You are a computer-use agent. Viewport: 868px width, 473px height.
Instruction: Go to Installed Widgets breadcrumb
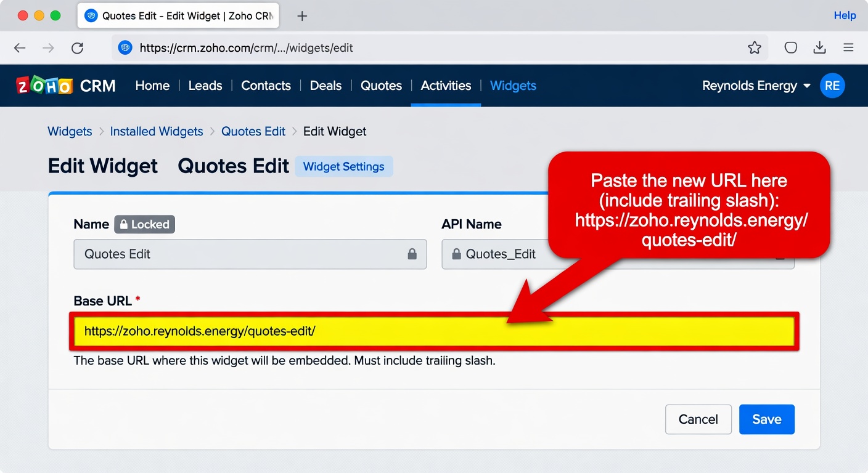pyautogui.click(x=157, y=131)
